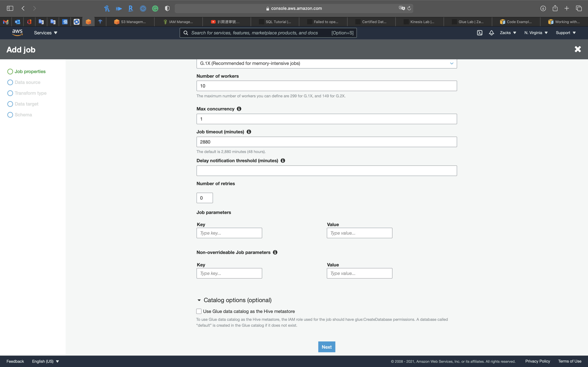Image resolution: width=588 pixels, height=367 pixels.
Task: Click Non-overrideable Job parameters info icon
Action: [x=275, y=252]
